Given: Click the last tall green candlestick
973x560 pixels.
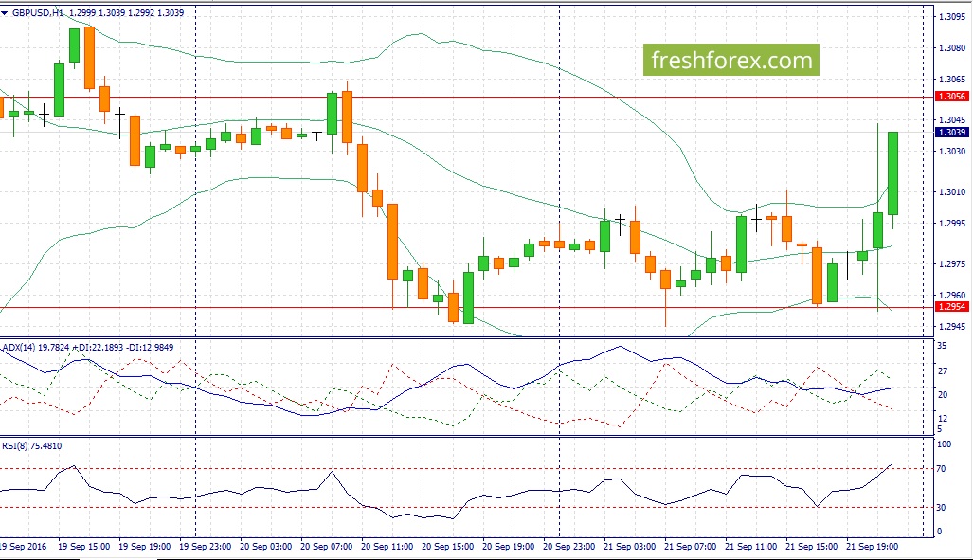Looking at the screenshot, I should tap(893, 173).
